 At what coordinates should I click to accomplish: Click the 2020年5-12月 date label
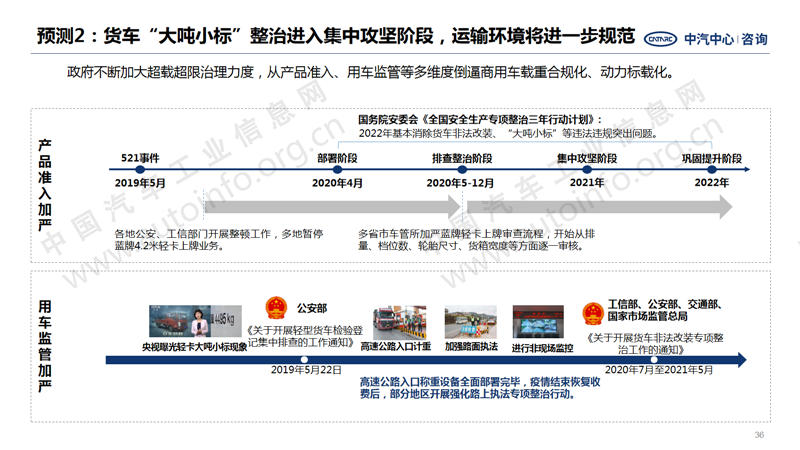point(460,183)
